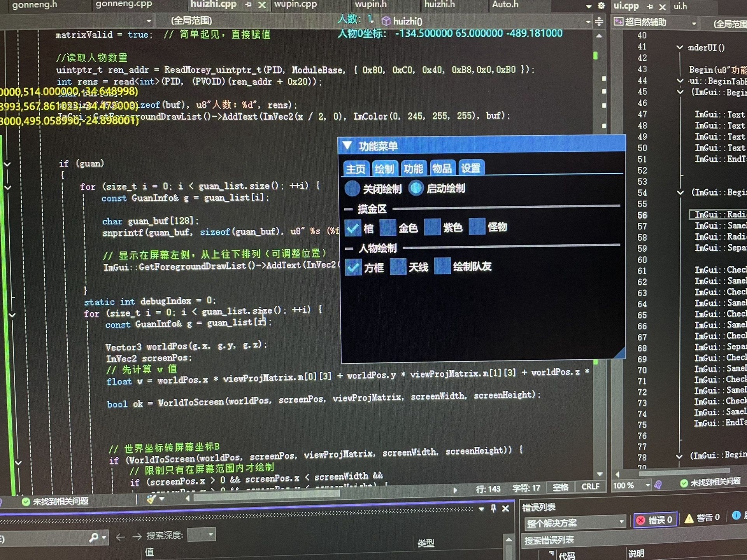
Task: Click the CRLF line-ending indicator
Action: (x=591, y=486)
